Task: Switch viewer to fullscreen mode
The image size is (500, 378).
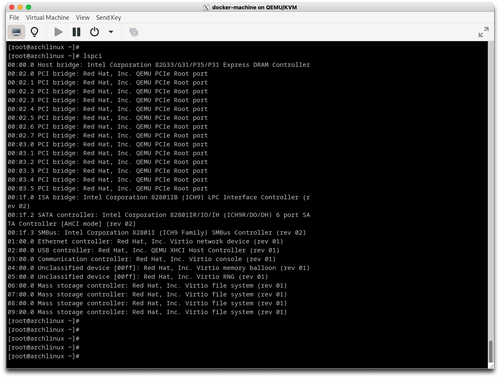Action: click(x=483, y=32)
